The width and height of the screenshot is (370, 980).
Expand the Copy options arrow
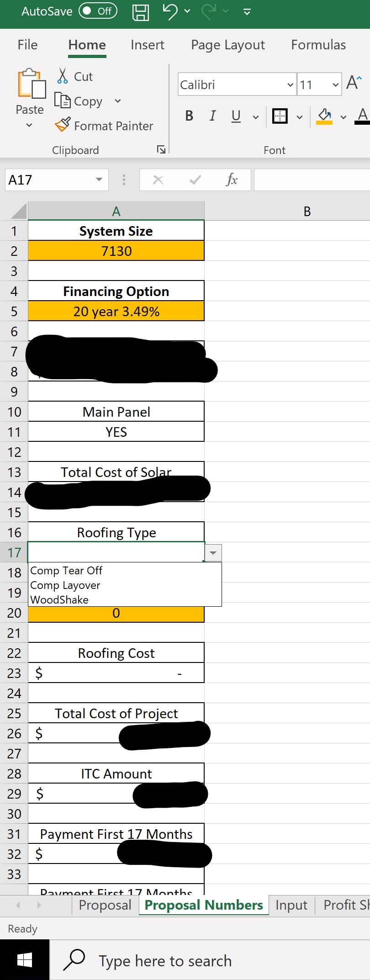pyautogui.click(x=118, y=101)
